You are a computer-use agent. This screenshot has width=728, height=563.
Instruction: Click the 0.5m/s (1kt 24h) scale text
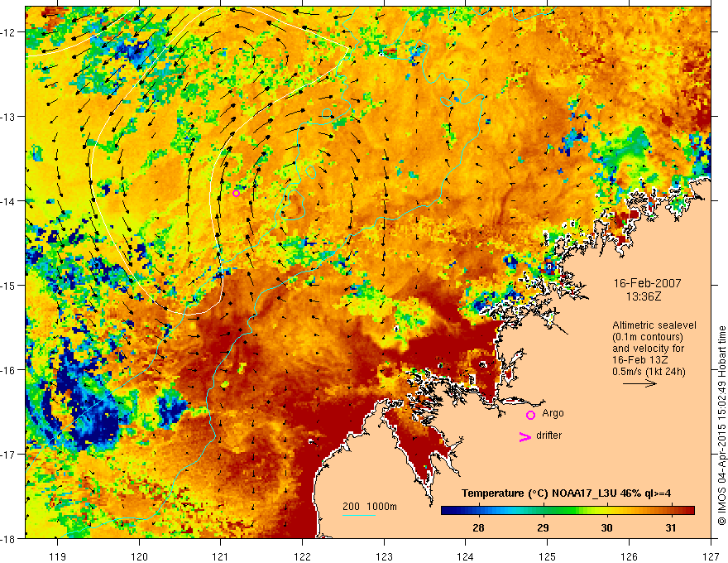click(x=649, y=372)
